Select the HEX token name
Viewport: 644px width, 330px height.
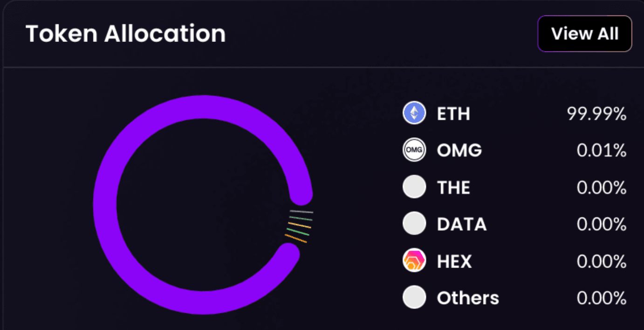pos(454,261)
